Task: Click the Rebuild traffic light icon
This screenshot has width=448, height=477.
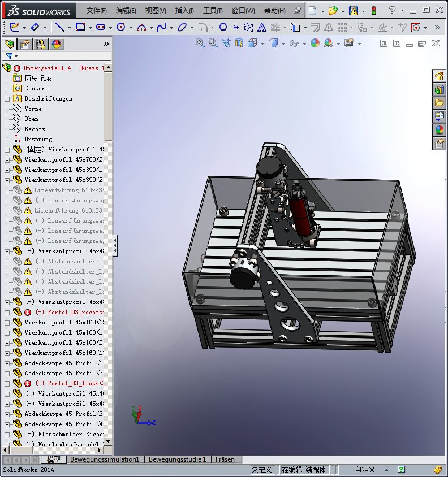Action: [x=374, y=11]
